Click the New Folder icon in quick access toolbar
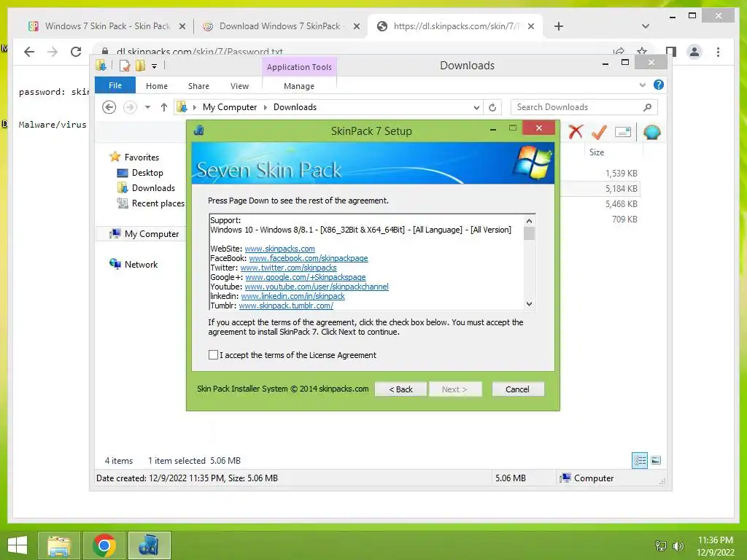This screenshot has width=747, height=560. coord(140,66)
